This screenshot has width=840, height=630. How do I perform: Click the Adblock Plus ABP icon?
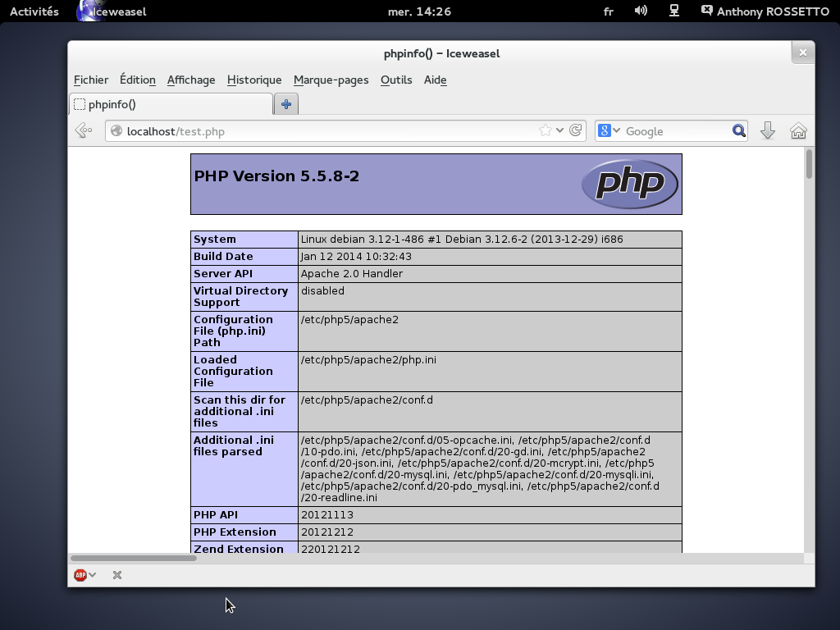80,575
